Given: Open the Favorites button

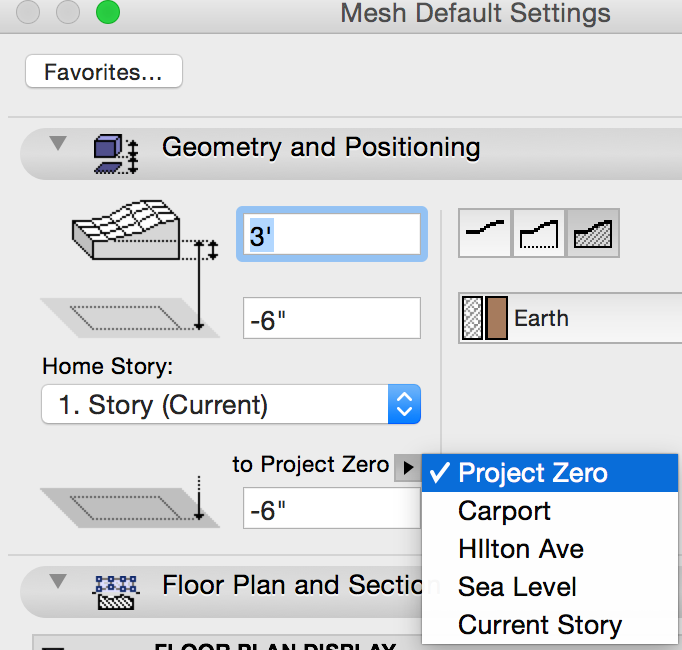Looking at the screenshot, I should 104,73.
